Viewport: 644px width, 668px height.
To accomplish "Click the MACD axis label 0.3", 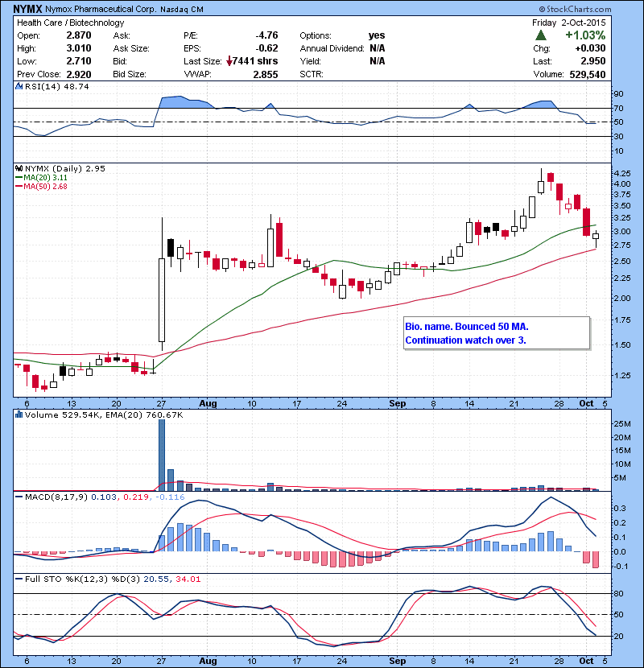I will click(x=620, y=508).
